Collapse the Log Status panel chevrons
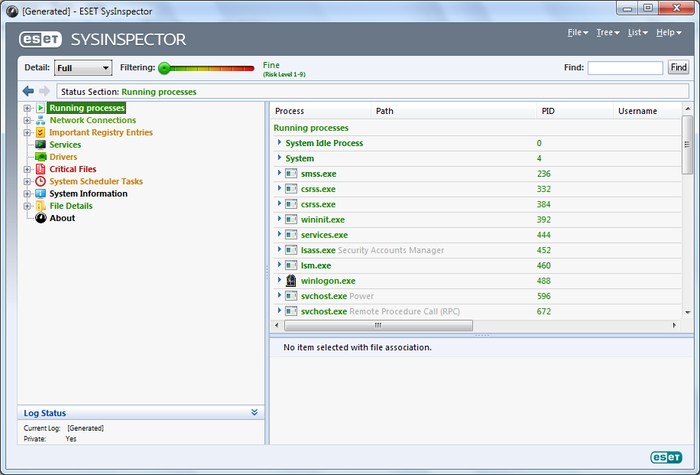 tap(254, 412)
